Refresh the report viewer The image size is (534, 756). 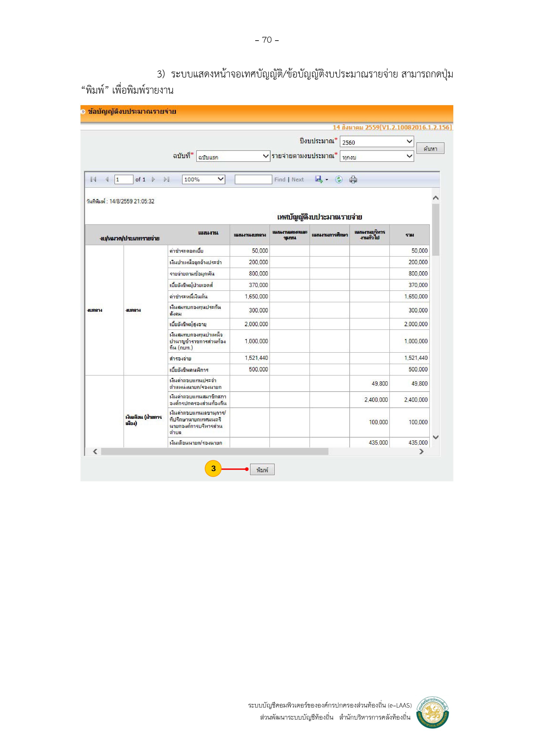coord(339,179)
